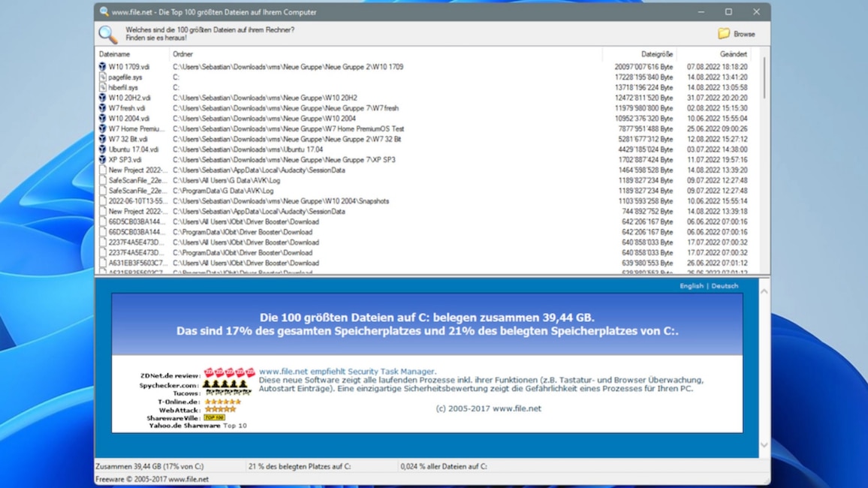Image resolution: width=868 pixels, height=488 pixels.
Task: Click status text 0,024 % aller Dateien
Action: click(444, 466)
